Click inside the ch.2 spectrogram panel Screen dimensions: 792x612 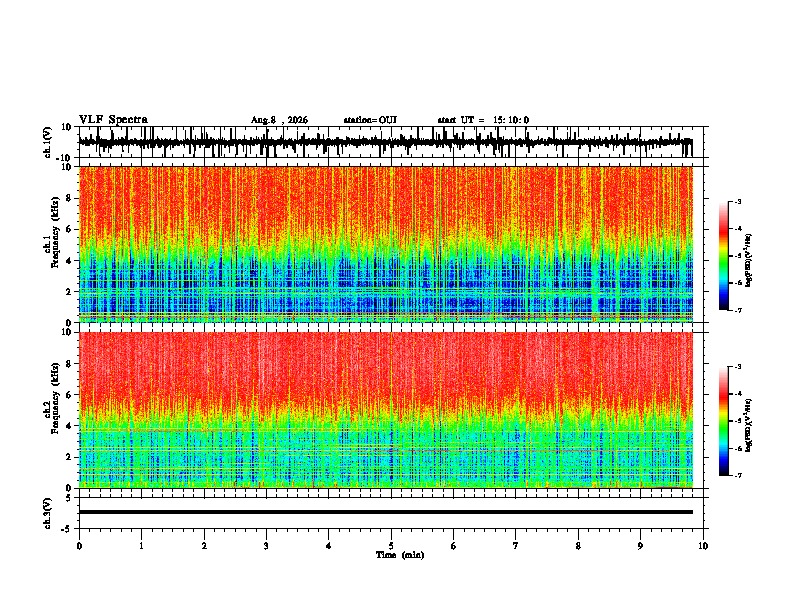(x=386, y=410)
